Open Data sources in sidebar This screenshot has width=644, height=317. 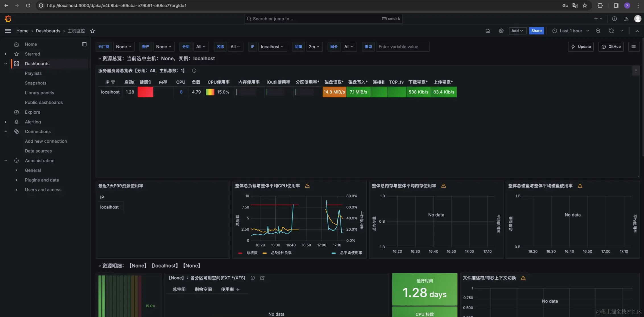pyautogui.click(x=38, y=151)
